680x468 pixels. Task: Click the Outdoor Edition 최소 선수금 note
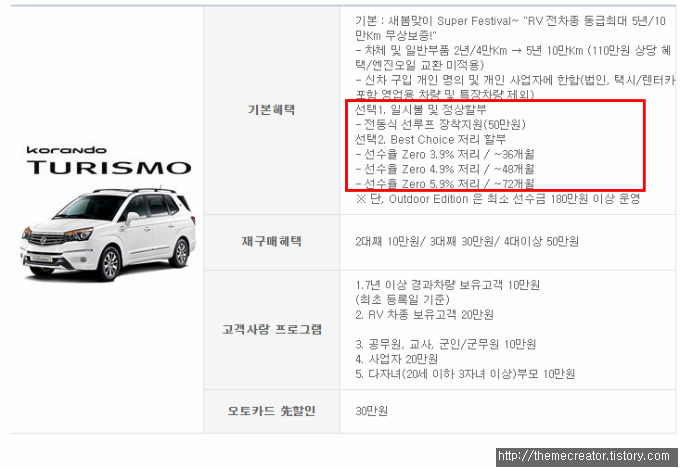coord(498,199)
